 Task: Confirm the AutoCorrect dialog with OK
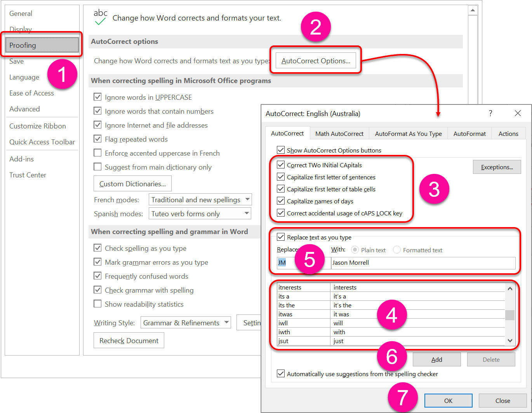449,401
